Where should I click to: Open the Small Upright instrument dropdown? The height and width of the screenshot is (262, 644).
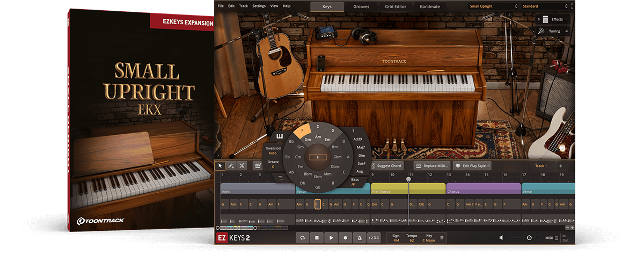(x=492, y=6)
